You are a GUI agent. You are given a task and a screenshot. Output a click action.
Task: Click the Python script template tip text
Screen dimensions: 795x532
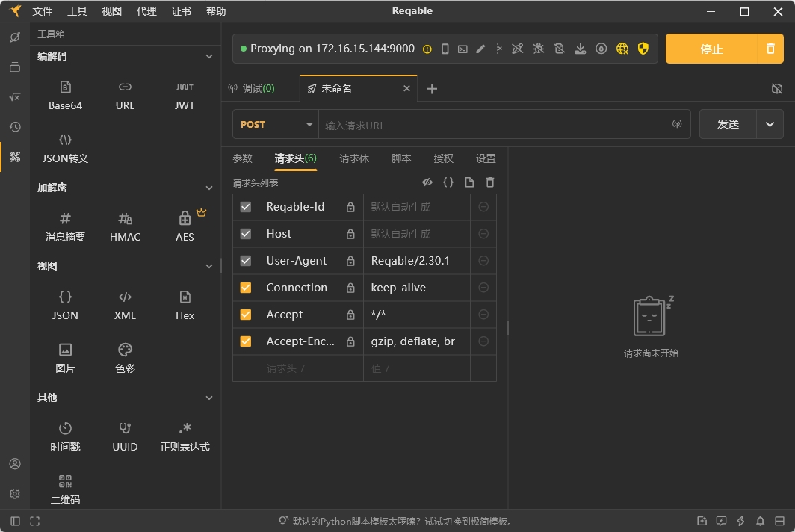[403, 522]
